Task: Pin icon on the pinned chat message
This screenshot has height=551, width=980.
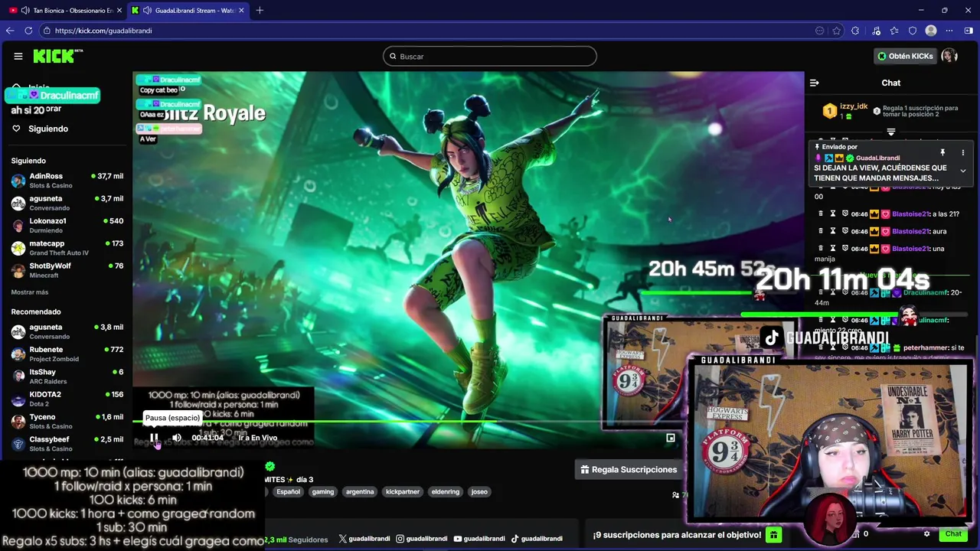Action: (x=942, y=153)
